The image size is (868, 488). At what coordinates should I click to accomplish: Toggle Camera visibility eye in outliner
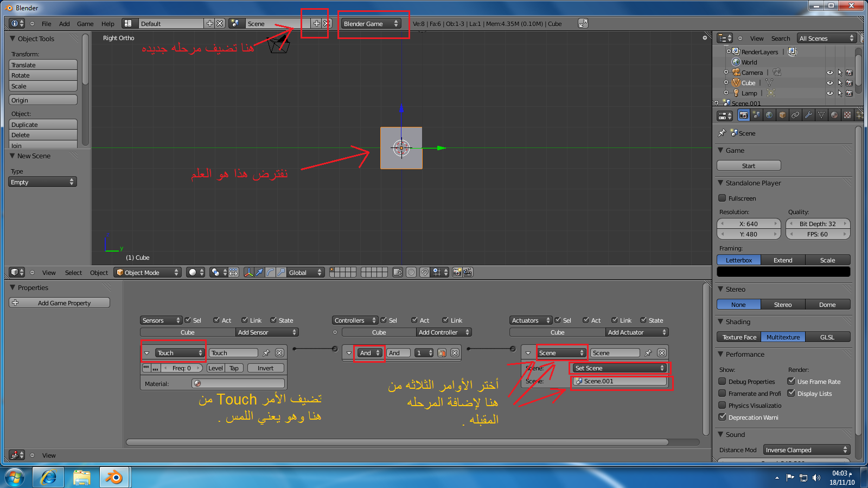click(x=829, y=73)
